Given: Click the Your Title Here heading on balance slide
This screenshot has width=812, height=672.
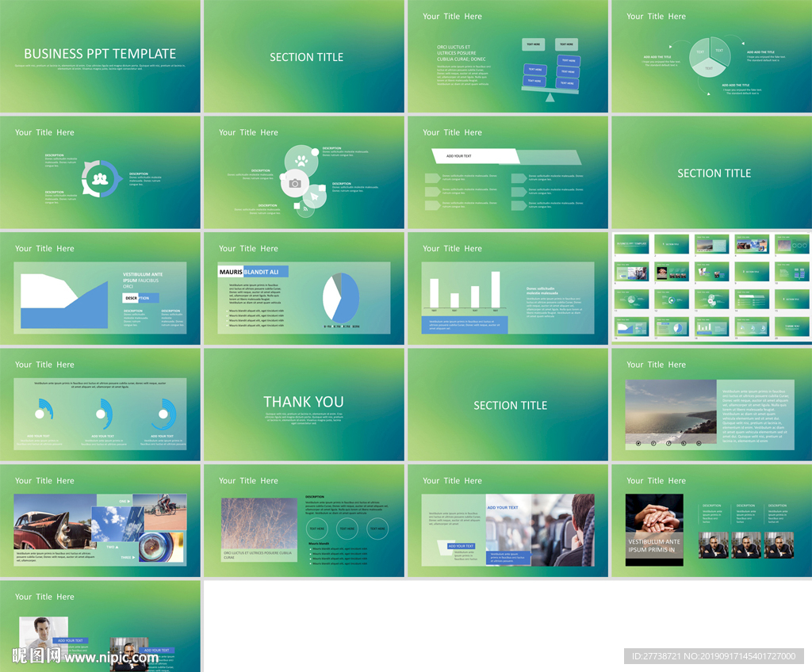Looking at the screenshot, I should click(x=452, y=17).
